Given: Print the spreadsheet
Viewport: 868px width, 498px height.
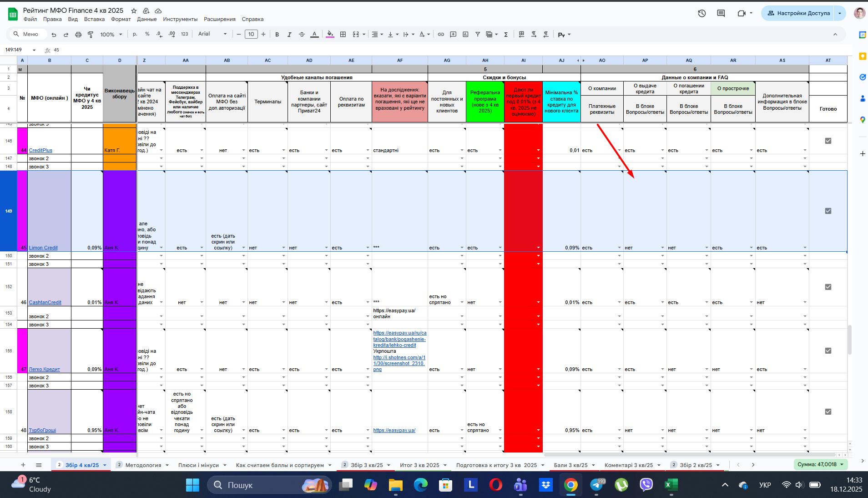Looking at the screenshot, I should coord(78,35).
